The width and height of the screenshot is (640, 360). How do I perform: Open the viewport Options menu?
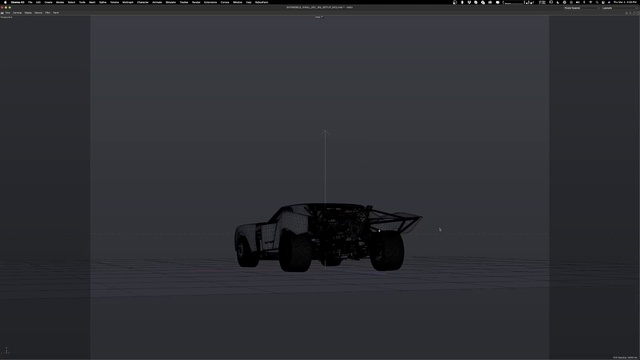(38, 13)
